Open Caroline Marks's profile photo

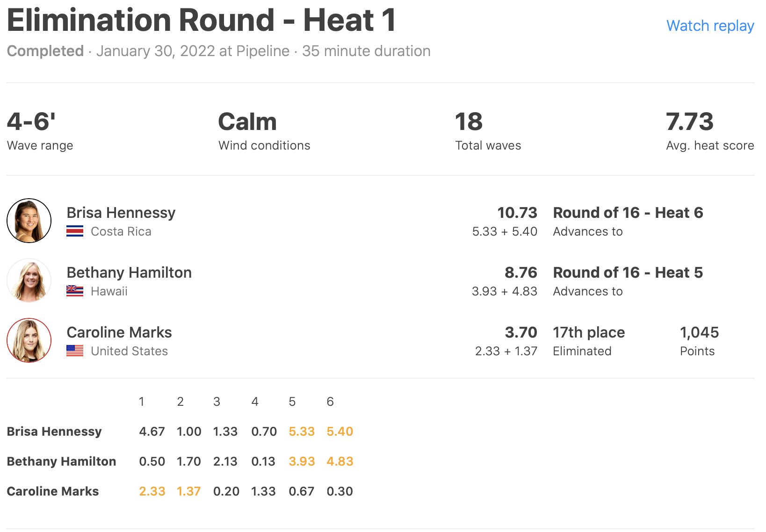(29, 340)
